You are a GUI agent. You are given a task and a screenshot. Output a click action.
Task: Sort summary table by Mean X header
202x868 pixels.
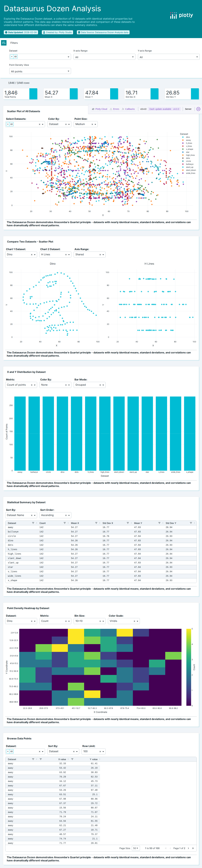pos(75,523)
